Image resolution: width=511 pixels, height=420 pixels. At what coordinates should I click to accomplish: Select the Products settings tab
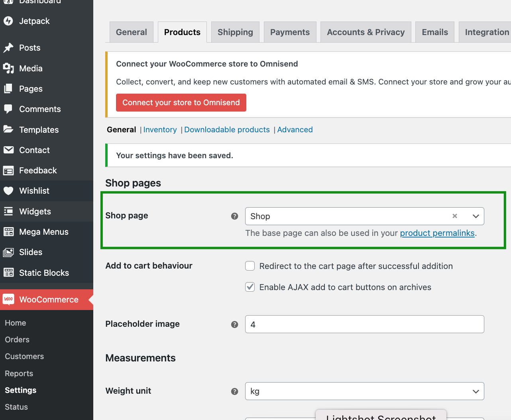coord(182,32)
